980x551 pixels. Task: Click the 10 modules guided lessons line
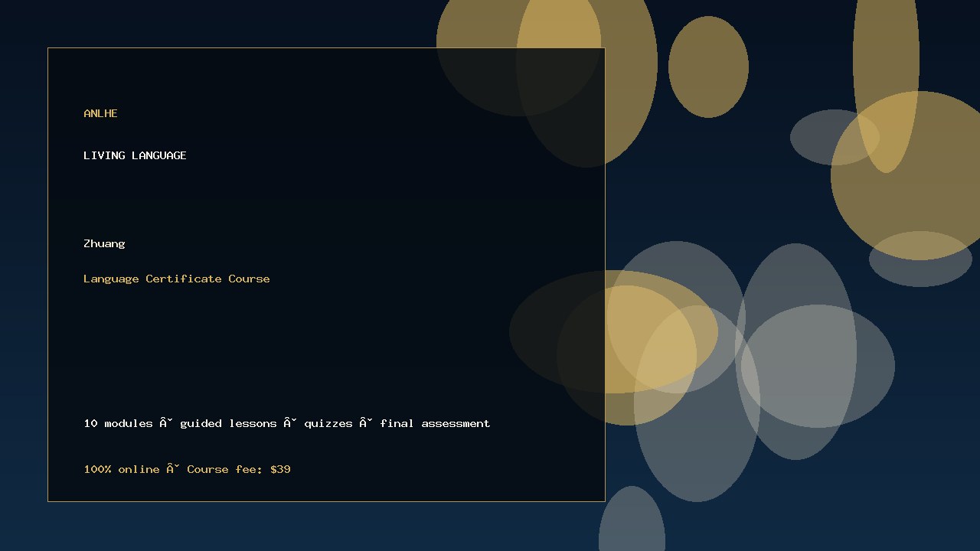tap(287, 423)
